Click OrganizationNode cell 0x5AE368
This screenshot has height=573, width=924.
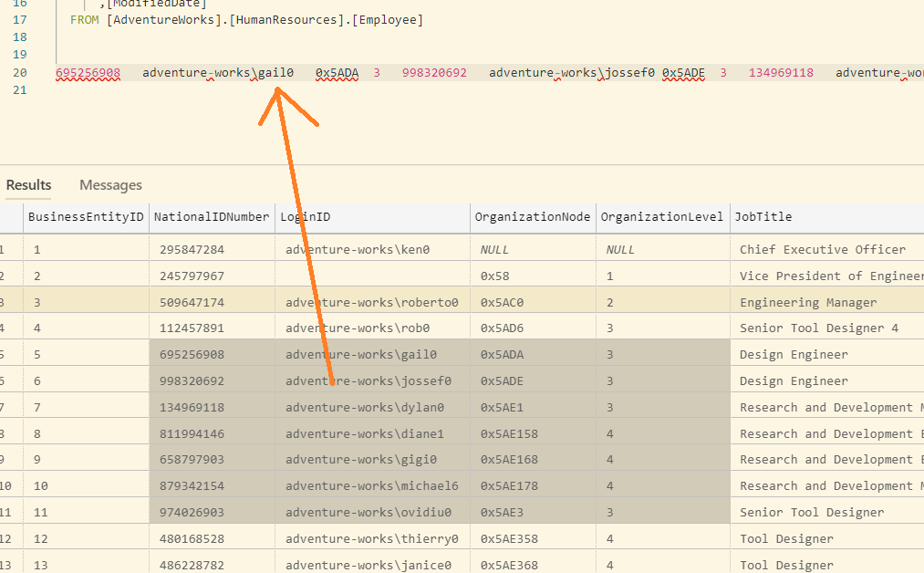tap(534, 565)
